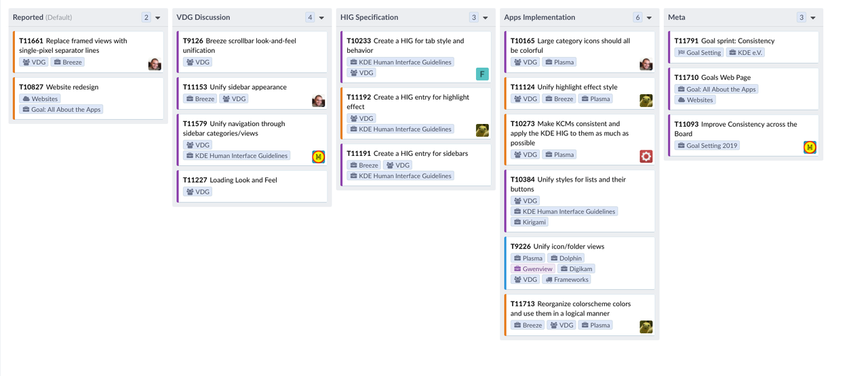Open VDG tag on T9126 card

point(198,62)
